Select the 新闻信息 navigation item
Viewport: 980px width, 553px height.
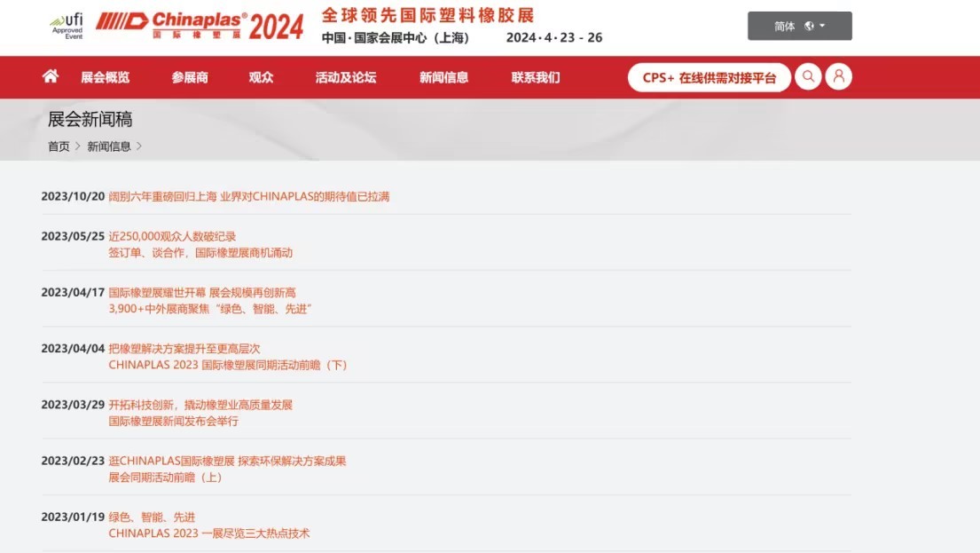(x=443, y=77)
